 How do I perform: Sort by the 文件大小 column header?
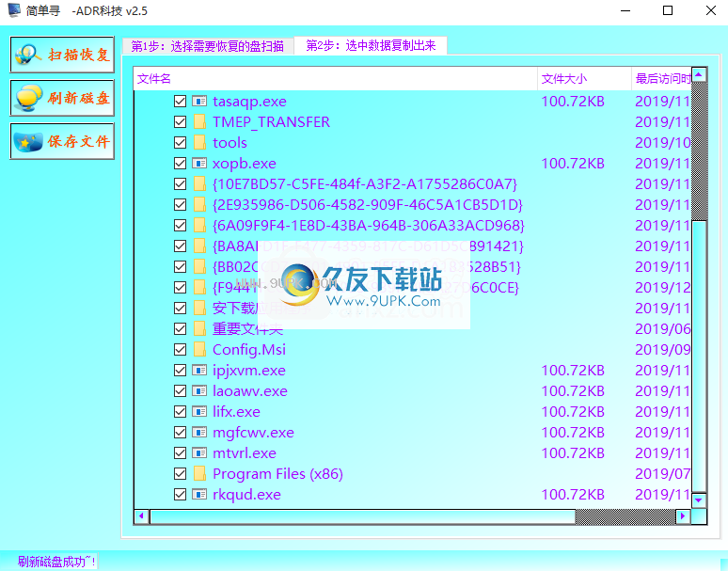[584, 79]
